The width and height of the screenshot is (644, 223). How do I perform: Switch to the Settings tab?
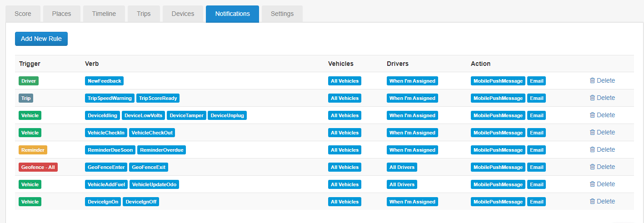click(x=282, y=14)
